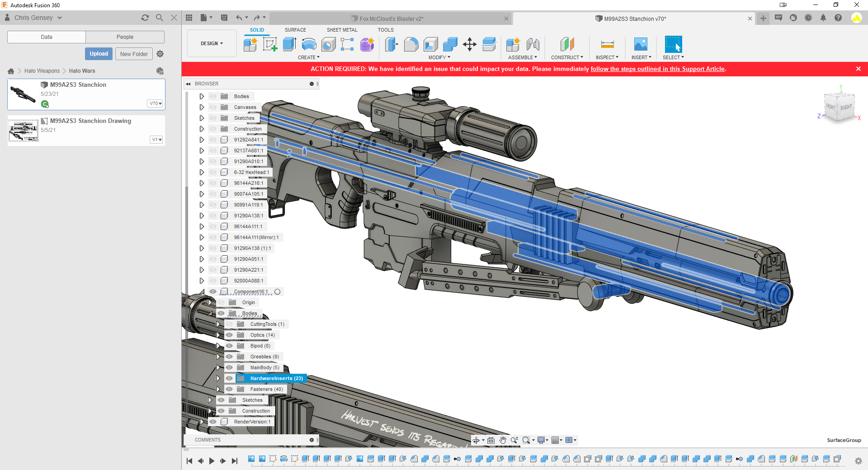
Task: Go to Halo Weapons breadcrumb
Action: [42, 71]
